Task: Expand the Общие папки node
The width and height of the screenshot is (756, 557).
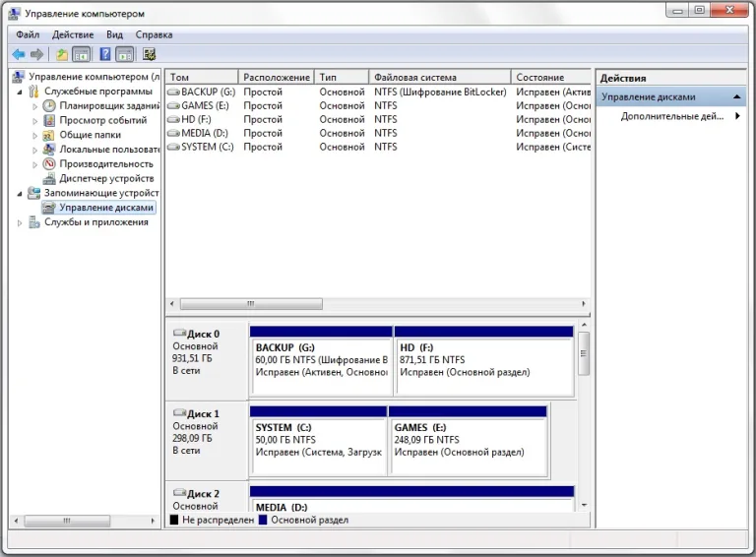Action: tap(34, 136)
